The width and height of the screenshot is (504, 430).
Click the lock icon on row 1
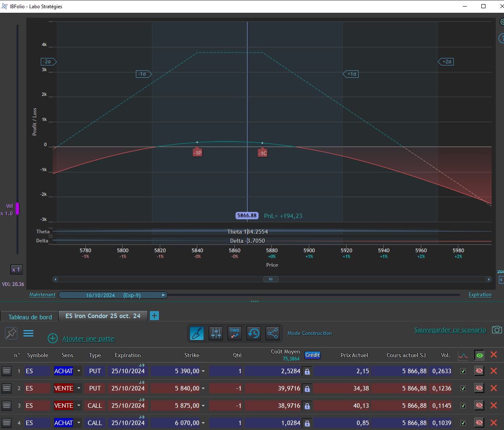click(307, 371)
